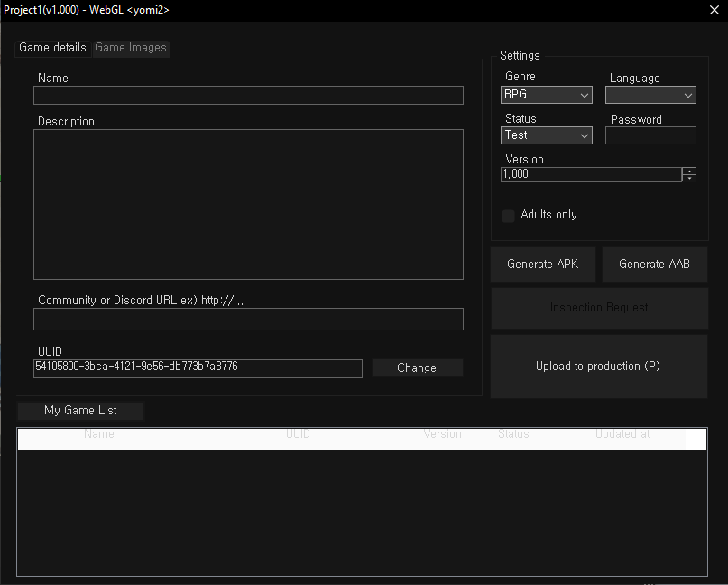Expand the Language dropdown
Image resolution: width=728 pixels, height=585 pixels.
[650, 95]
